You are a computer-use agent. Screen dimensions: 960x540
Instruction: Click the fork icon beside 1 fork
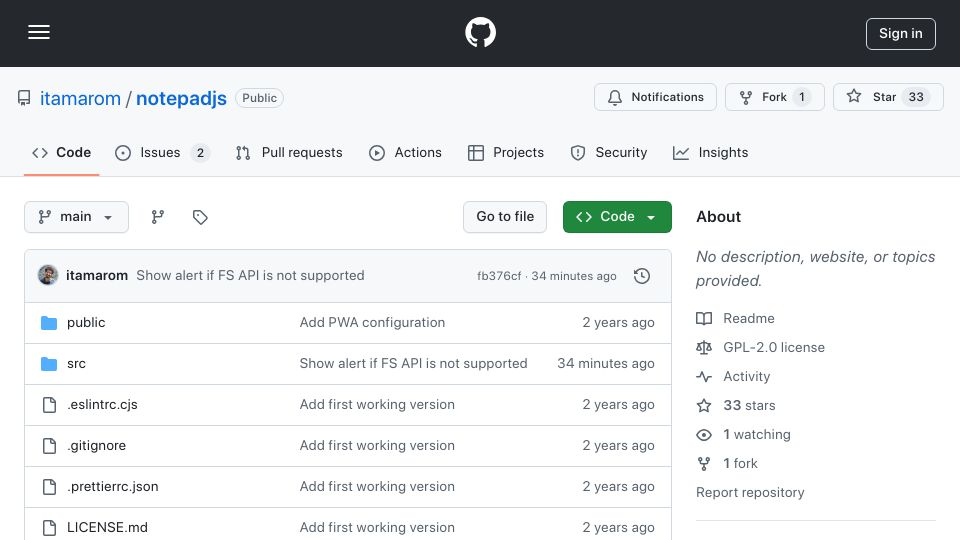tap(704, 463)
